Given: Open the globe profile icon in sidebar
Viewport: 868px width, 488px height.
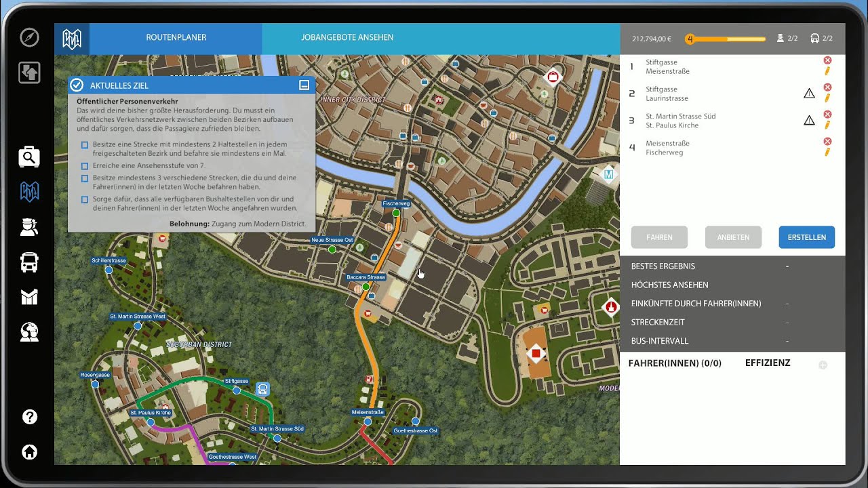Looking at the screenshot, I should (29, 331).
